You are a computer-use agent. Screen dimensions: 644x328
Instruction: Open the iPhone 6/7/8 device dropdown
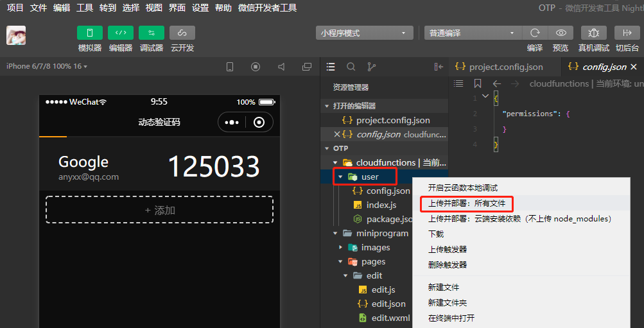pos(47,66)
